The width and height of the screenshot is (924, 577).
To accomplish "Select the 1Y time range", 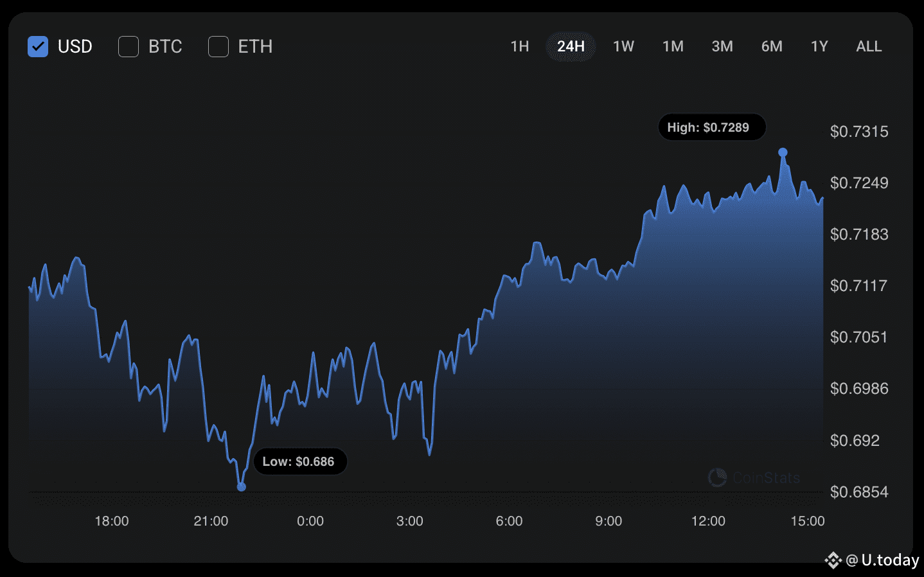I will tap(819, 46).
